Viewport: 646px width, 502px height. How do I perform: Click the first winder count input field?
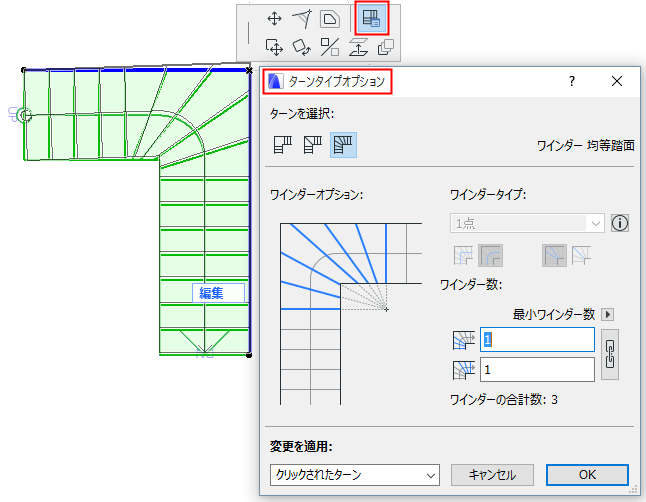coord(537,340)
